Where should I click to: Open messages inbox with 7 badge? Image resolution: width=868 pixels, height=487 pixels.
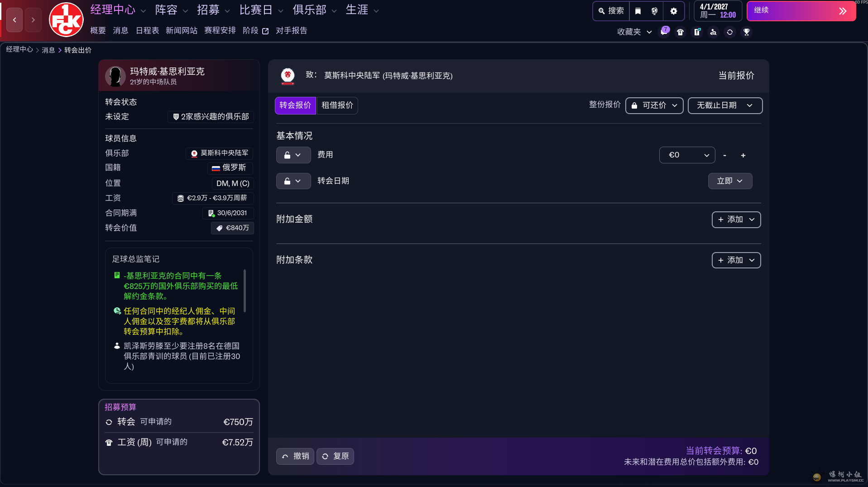(664, 32)
